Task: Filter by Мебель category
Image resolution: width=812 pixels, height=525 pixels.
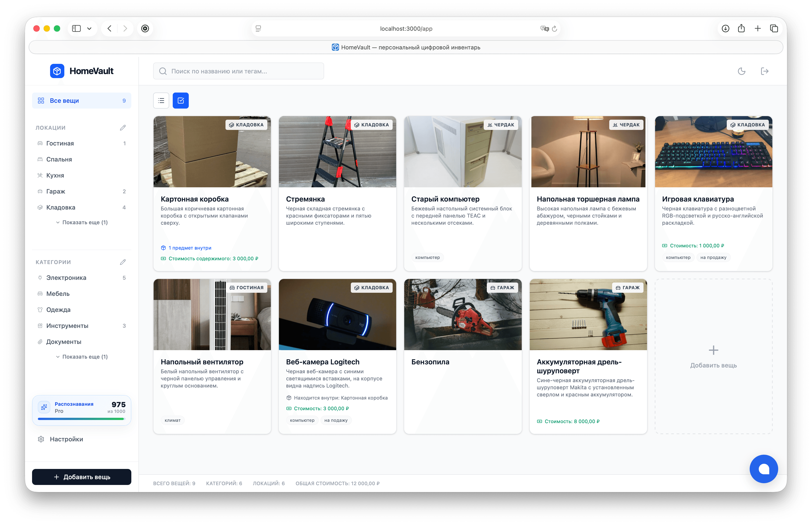Action: click(81, 294)
